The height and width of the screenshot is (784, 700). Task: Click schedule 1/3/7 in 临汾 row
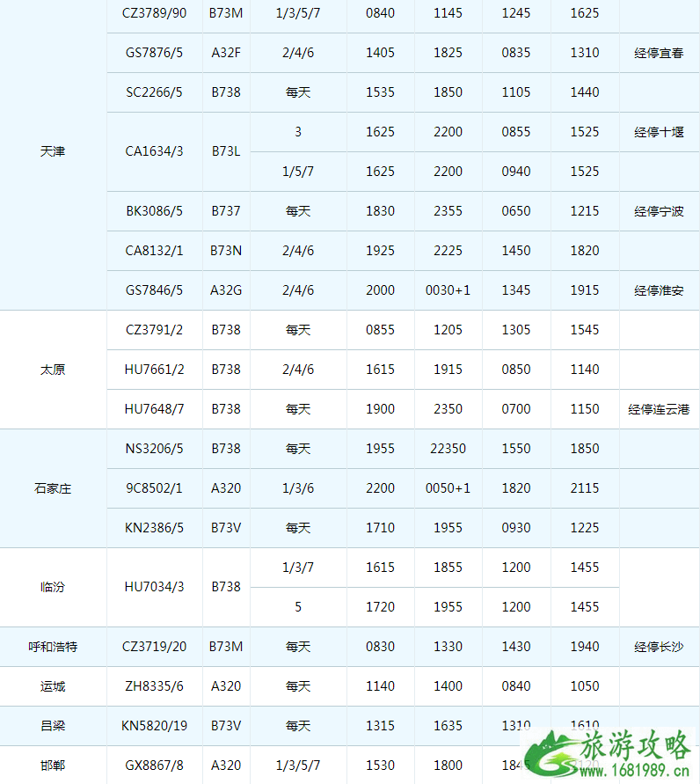[298, 568]
